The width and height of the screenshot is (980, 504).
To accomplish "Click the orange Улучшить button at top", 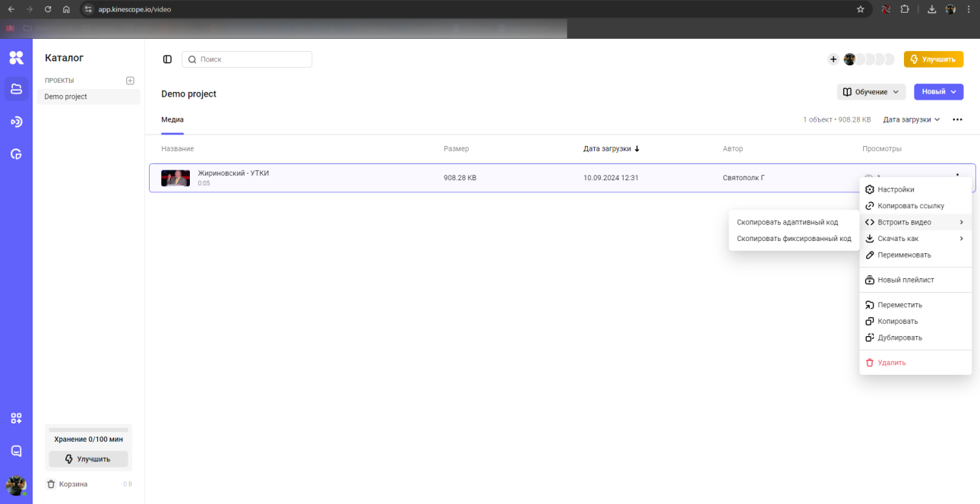I will coord(934,59).
